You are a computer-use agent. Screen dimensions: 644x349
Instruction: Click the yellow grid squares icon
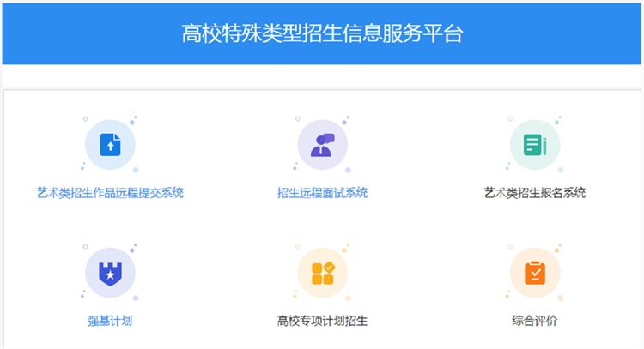coord(322,273)
